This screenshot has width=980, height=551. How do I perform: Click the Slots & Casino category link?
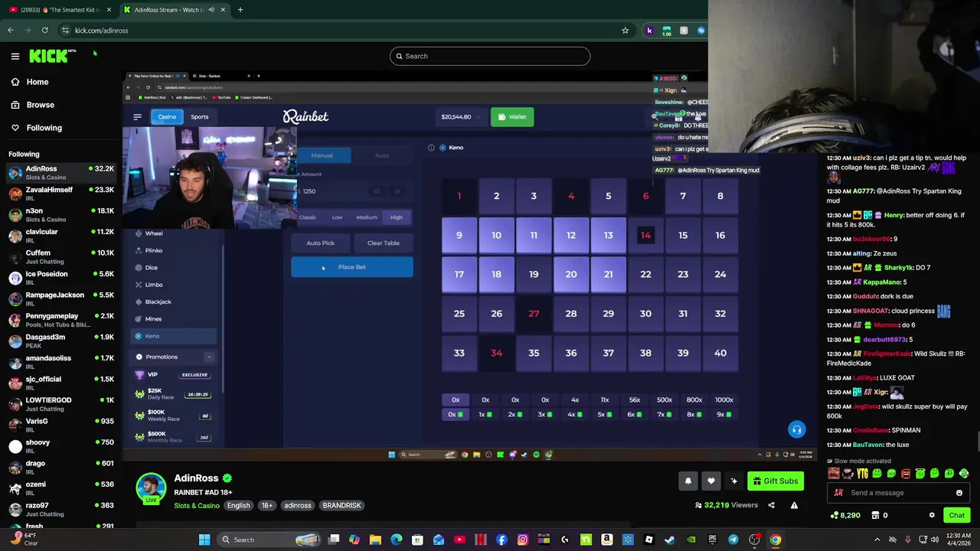[197, 505]
